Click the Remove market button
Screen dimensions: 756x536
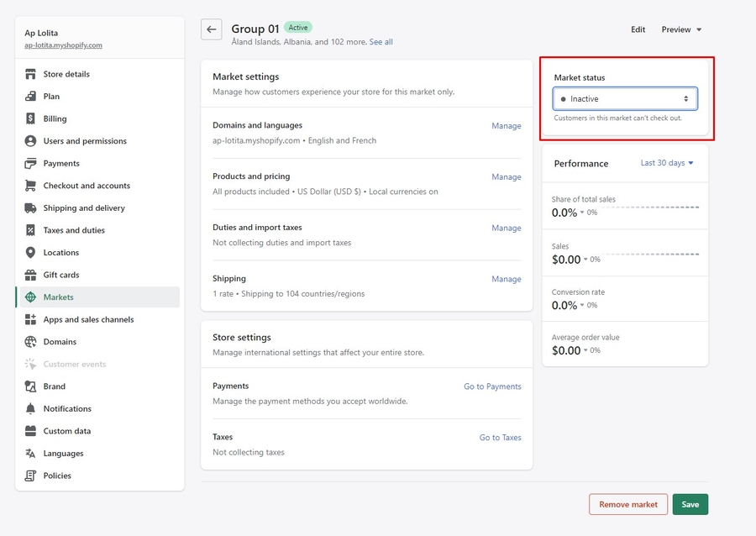tap(627, 504)
